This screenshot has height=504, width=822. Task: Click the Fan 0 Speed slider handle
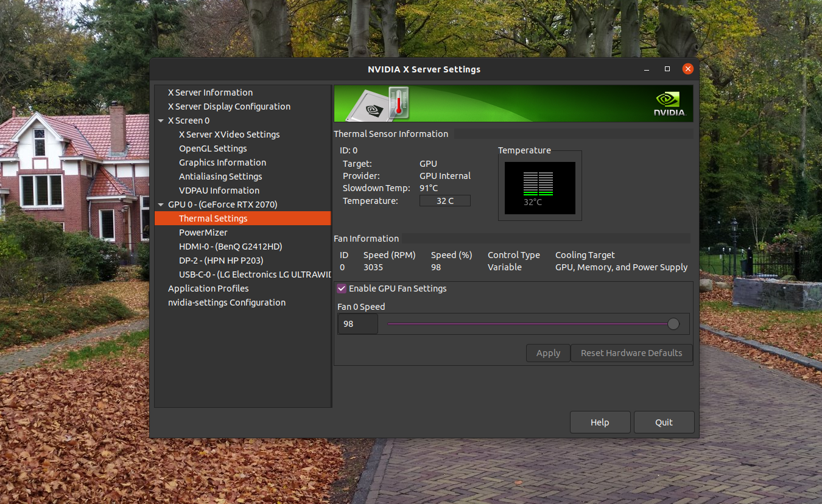(x=673, y=324)
